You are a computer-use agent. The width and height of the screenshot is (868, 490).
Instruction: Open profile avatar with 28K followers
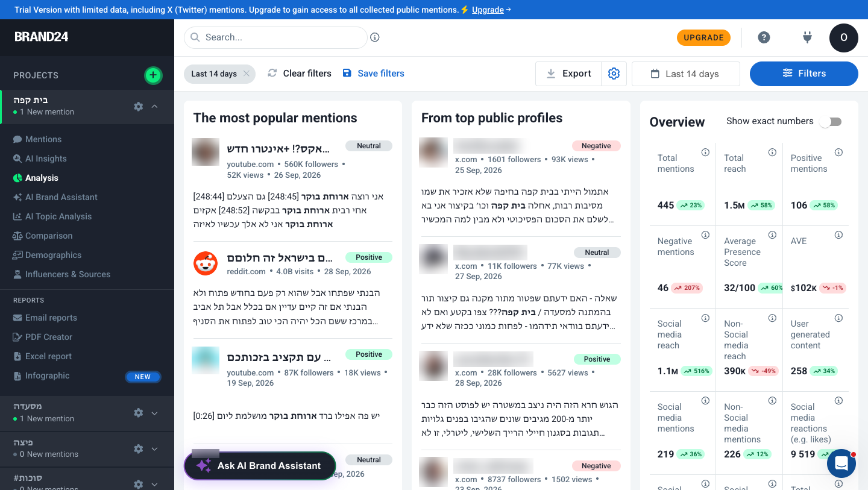[433, 366]
